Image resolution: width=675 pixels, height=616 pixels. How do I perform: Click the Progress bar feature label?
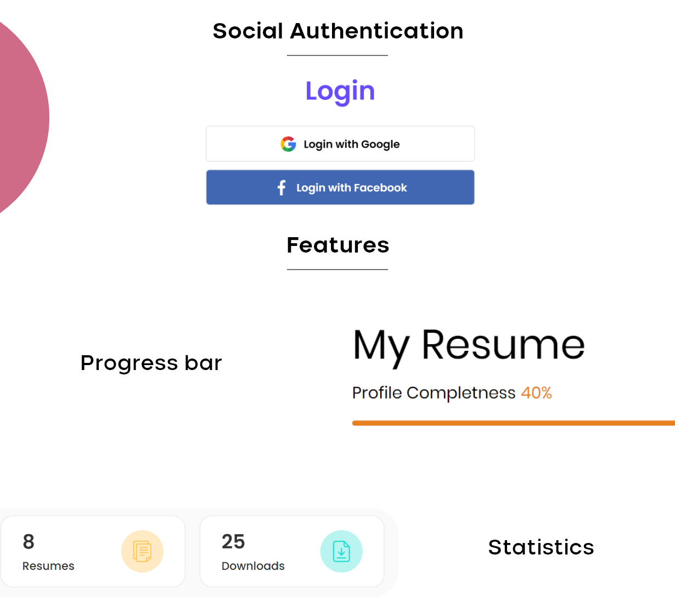pos(151,363)
